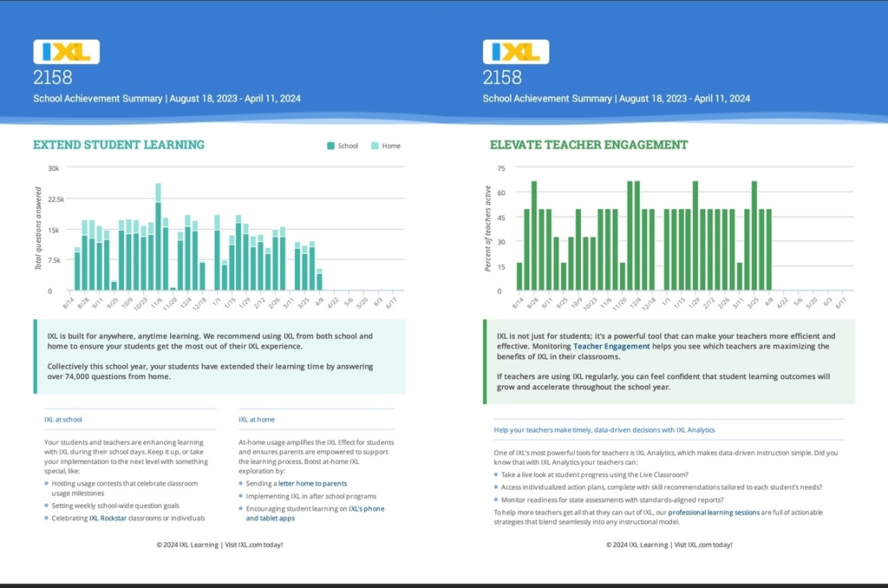Open the professional learning sessions link

[713, 513]
